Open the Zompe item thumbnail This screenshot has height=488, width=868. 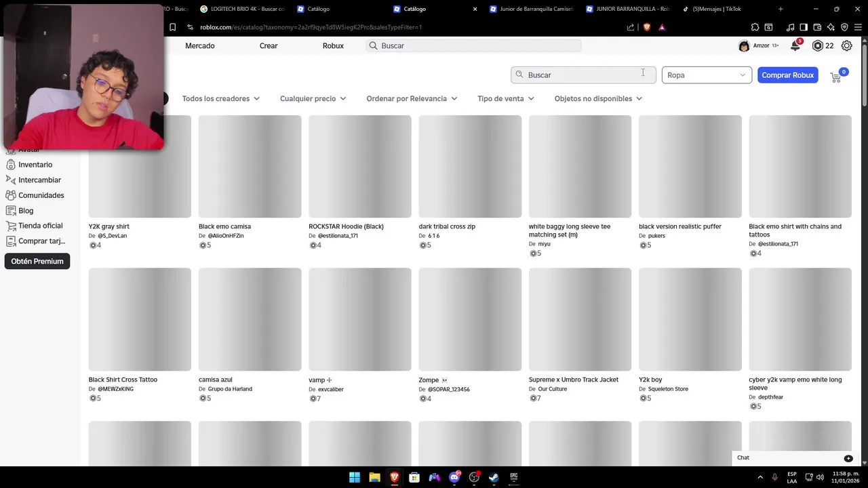[x=470, y=319]
